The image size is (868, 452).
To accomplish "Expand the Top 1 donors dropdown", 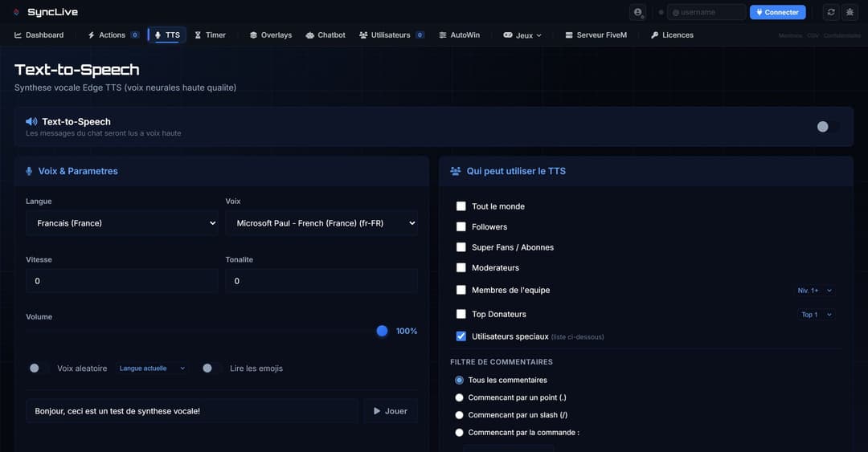I will pos(817,315).
